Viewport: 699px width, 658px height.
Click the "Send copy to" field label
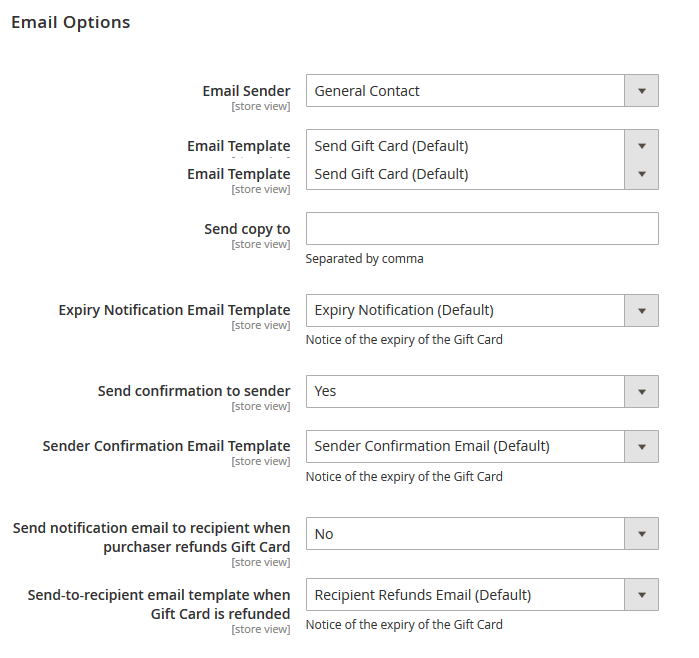click(x=247, y=229)
